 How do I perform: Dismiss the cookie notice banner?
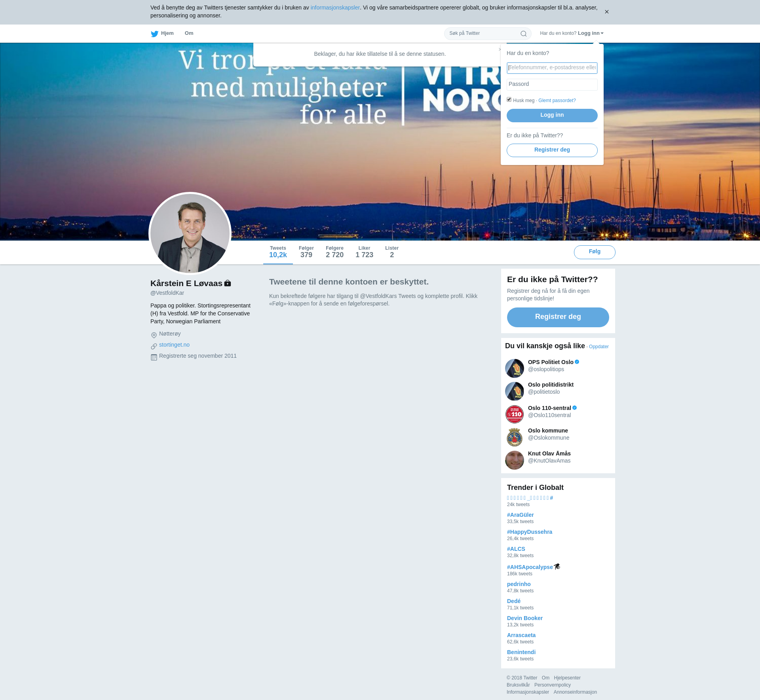(606, 12)
